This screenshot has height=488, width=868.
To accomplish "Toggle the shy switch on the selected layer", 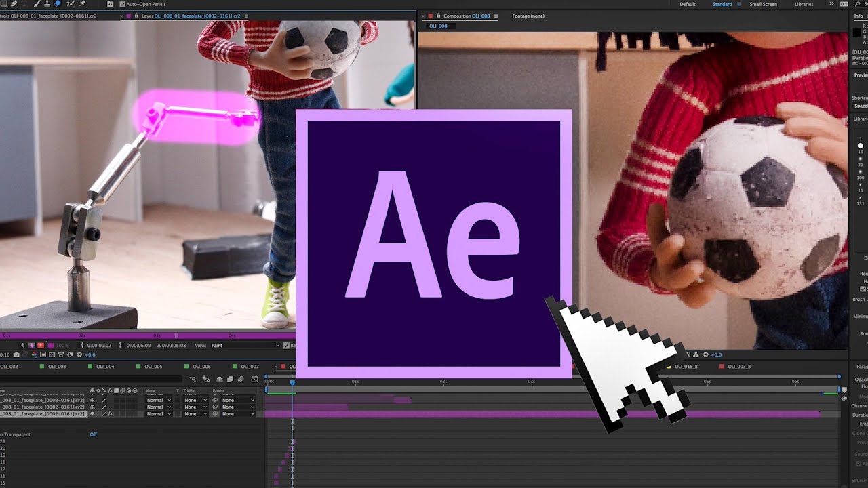I will click(92, 414).
